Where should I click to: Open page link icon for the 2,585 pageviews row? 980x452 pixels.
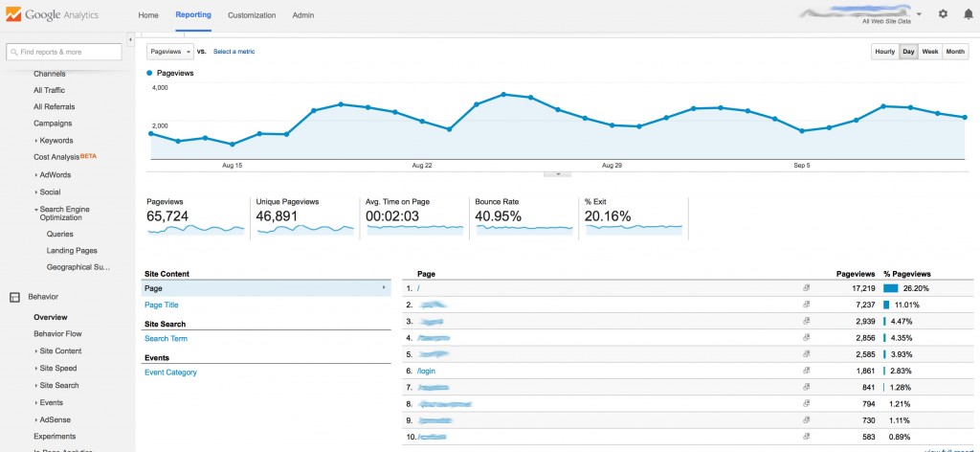pyautogui.click(x=806, y=354)
